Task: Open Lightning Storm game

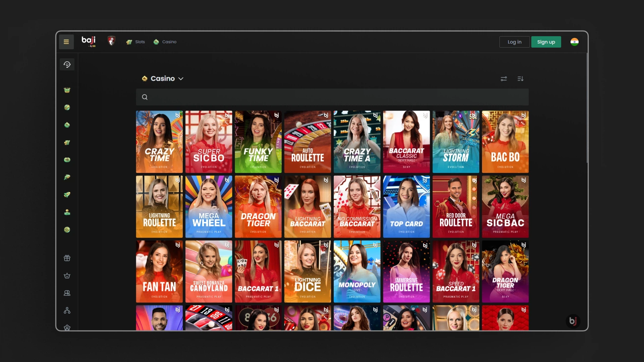Action: 456,142
